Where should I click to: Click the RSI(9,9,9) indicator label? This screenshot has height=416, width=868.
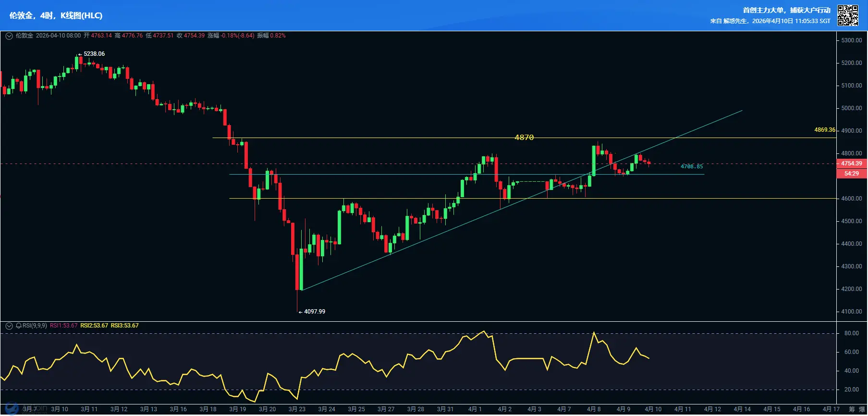coord(35,326)
